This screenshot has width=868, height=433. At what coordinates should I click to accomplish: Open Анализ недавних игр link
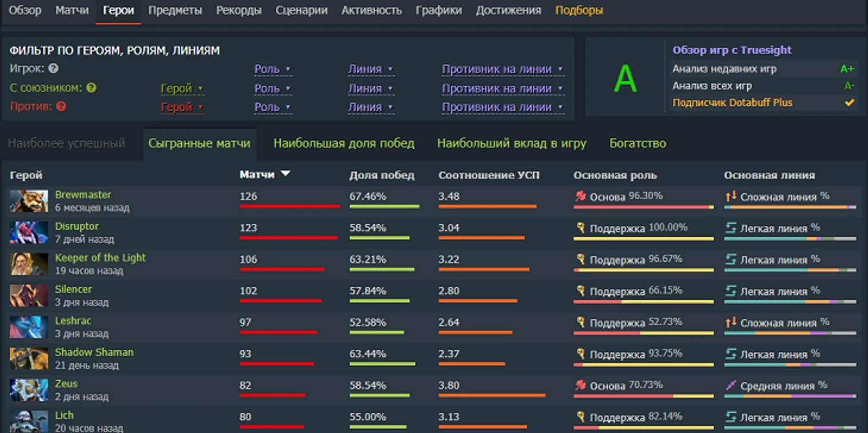point(724,69)
